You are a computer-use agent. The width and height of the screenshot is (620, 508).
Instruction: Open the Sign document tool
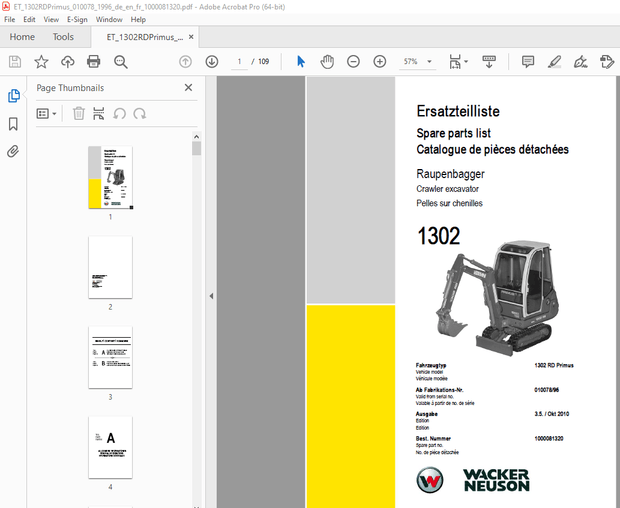tap(580, 62)
